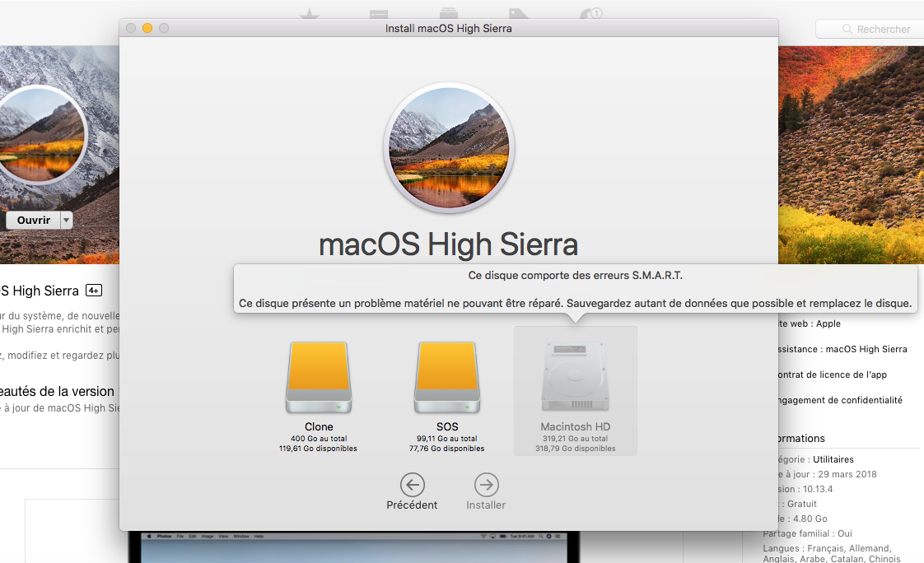
Task: Click the autumn hillside banner image on the right
Action: point(851,155)
